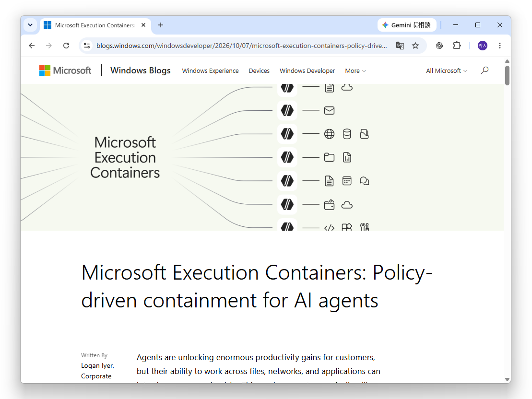
Task: Open the Chrome profile avatar
Action: pos(483,46)
